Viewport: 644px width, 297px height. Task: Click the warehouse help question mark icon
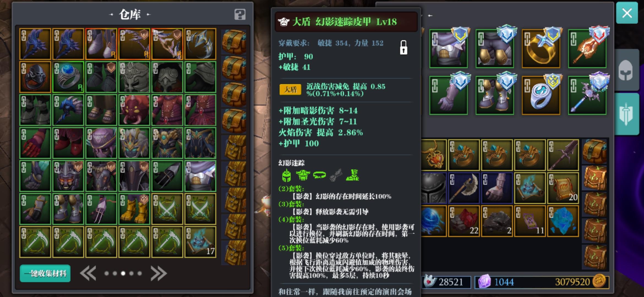tap(240, 14)
